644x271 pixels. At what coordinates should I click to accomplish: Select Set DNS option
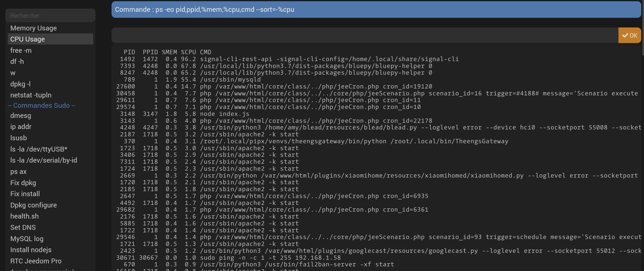coord(23,227)
